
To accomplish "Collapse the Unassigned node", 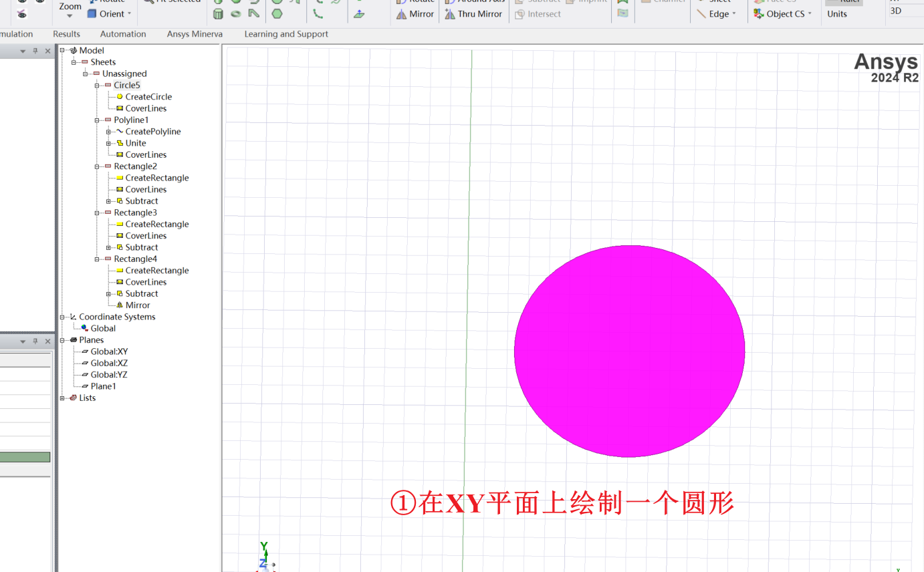I will point(86,74).
